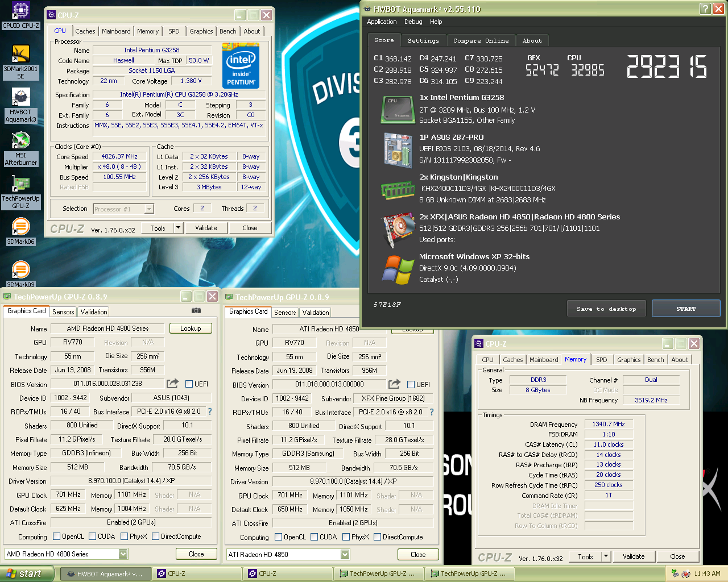
Task: Click the HWBOT Aquamark taskbar button
Action: (106, 574)
